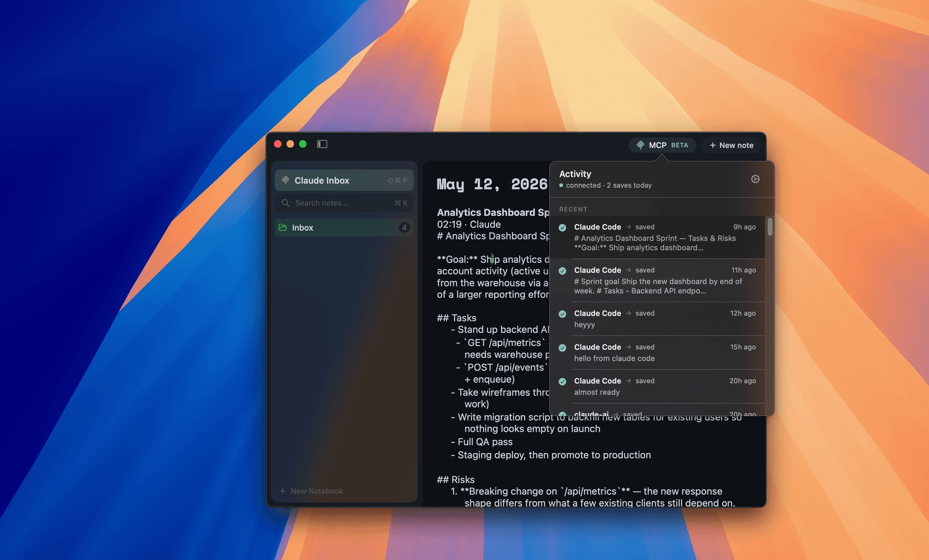929x560 pixels.
Task: Click the 'connected · 2 saves today' status
Action: point(605,185)
